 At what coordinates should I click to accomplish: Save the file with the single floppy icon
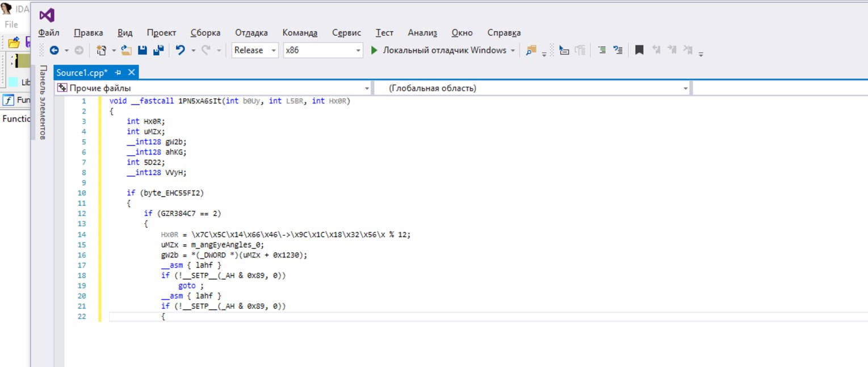tap(142, 51)
